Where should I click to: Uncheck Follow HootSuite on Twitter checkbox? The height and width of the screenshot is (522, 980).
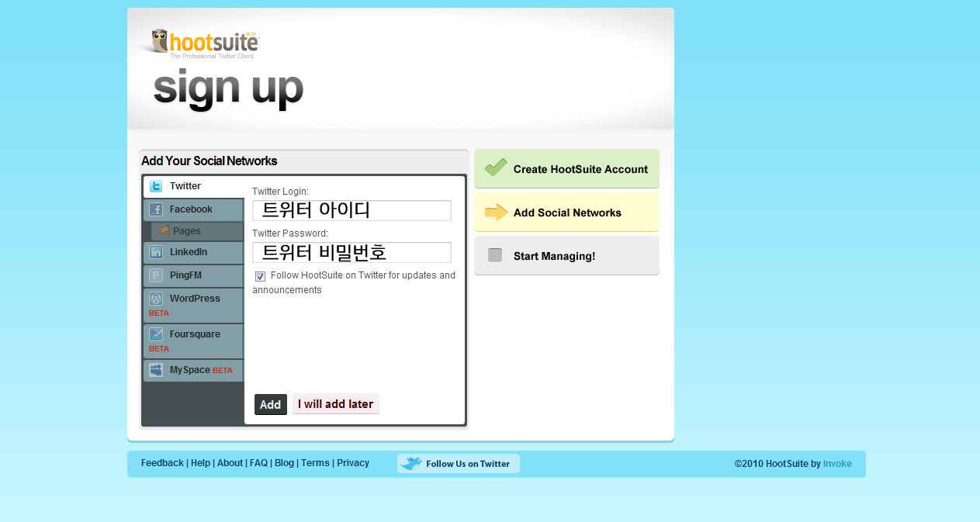(x=261, y=276)
